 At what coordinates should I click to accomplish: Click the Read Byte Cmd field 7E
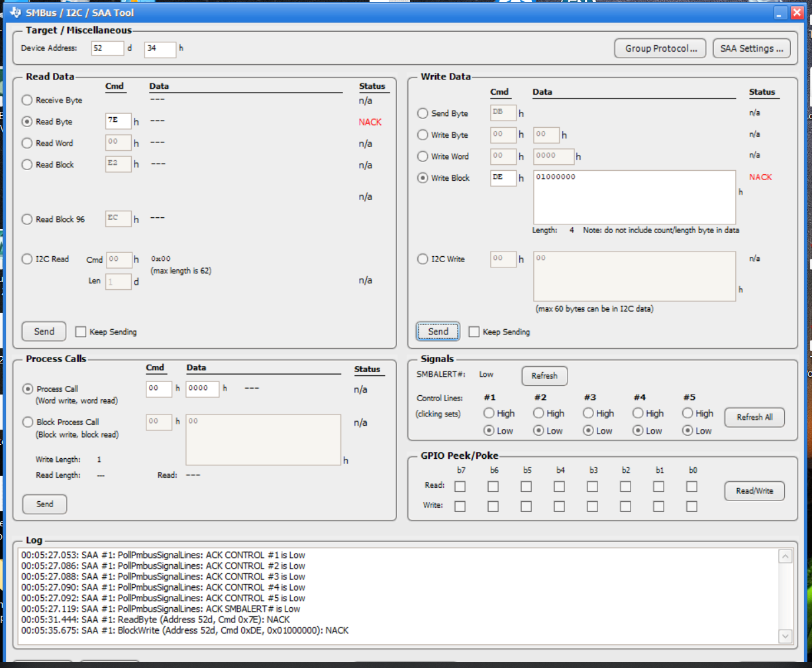119,120
